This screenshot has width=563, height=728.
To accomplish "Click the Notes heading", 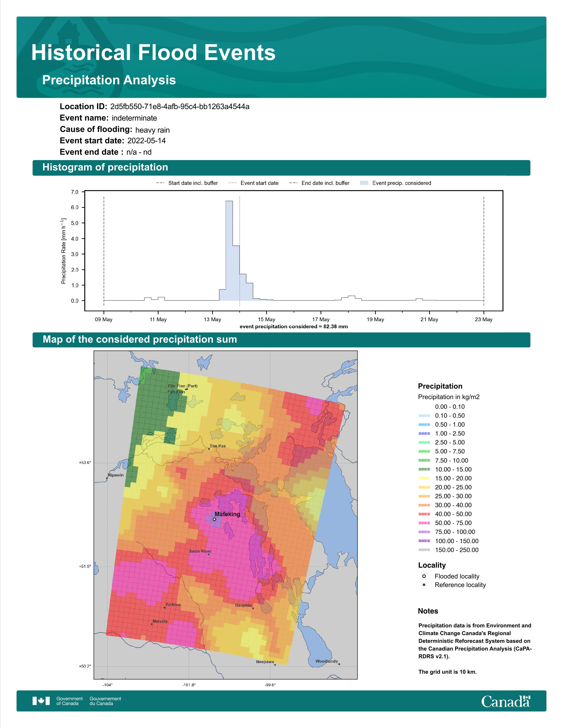I will [428, 611].
